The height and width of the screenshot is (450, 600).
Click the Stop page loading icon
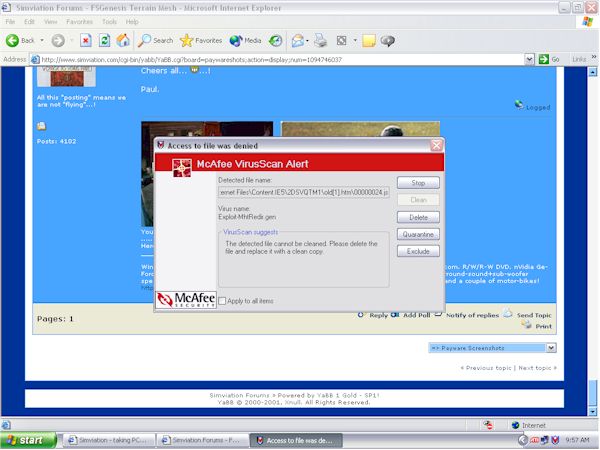tap(86, 41)
